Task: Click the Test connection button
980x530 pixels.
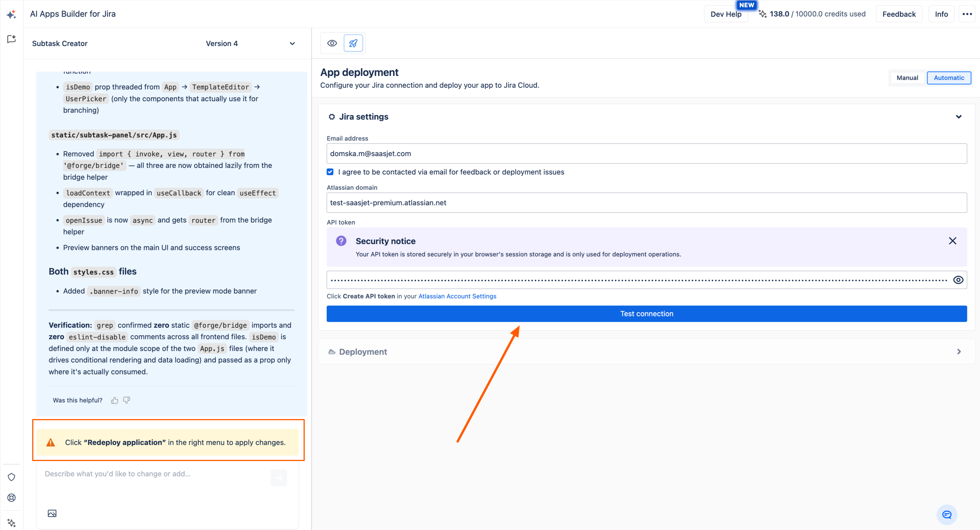Action: [x=647, y=314]
